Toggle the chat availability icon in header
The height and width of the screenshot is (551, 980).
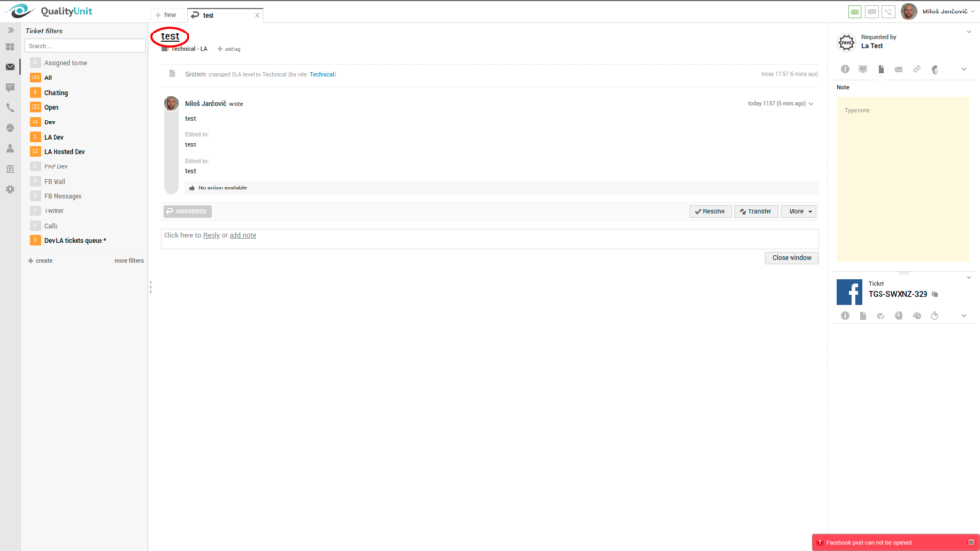[x=871, y=11]
